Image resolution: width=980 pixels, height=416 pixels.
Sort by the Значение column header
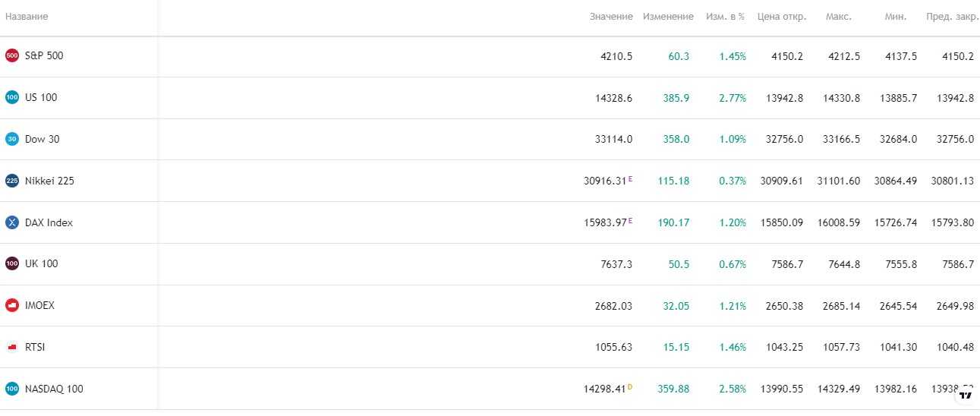pyautogui.click(x=610, y=17)
